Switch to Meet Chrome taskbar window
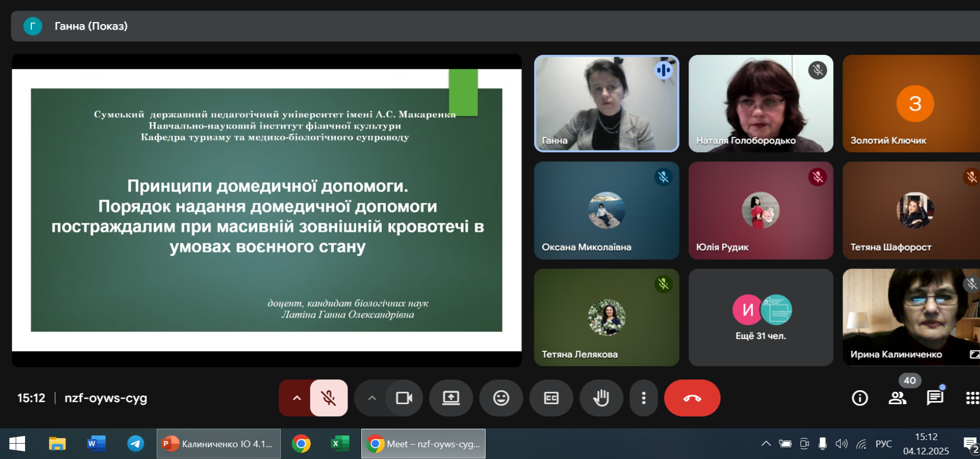 click(x=423, y=444)
